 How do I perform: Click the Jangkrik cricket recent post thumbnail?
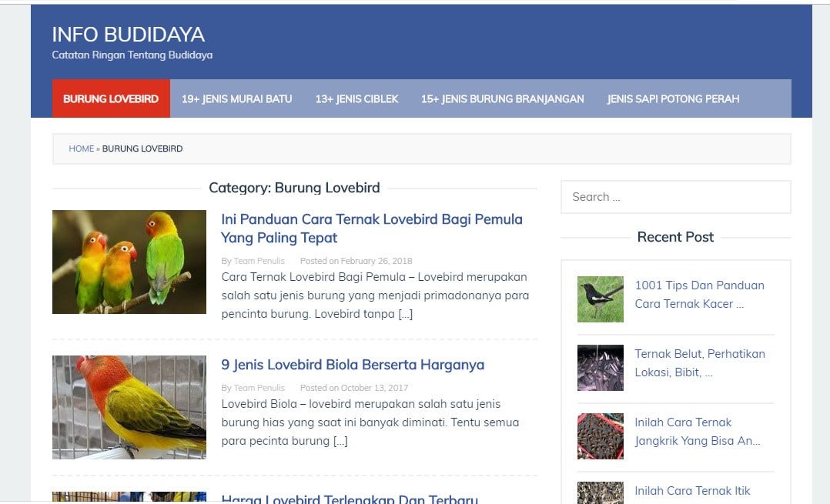click(x=601, y=436)
